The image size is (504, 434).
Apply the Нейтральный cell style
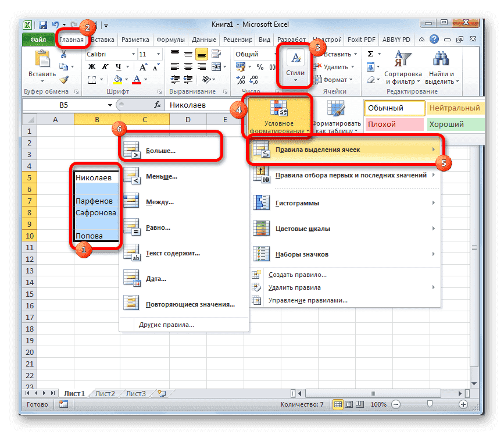click(x=455, y=108)
